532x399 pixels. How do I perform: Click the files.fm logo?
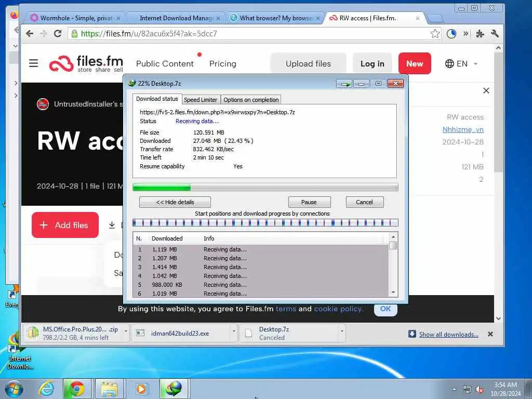pyautogui.click(x=86, y=63)
